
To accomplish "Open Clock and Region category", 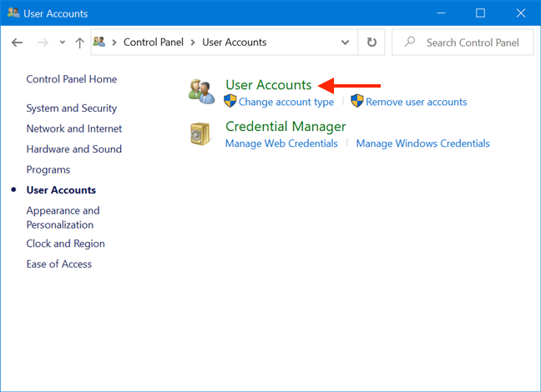I will coord(66,244).
